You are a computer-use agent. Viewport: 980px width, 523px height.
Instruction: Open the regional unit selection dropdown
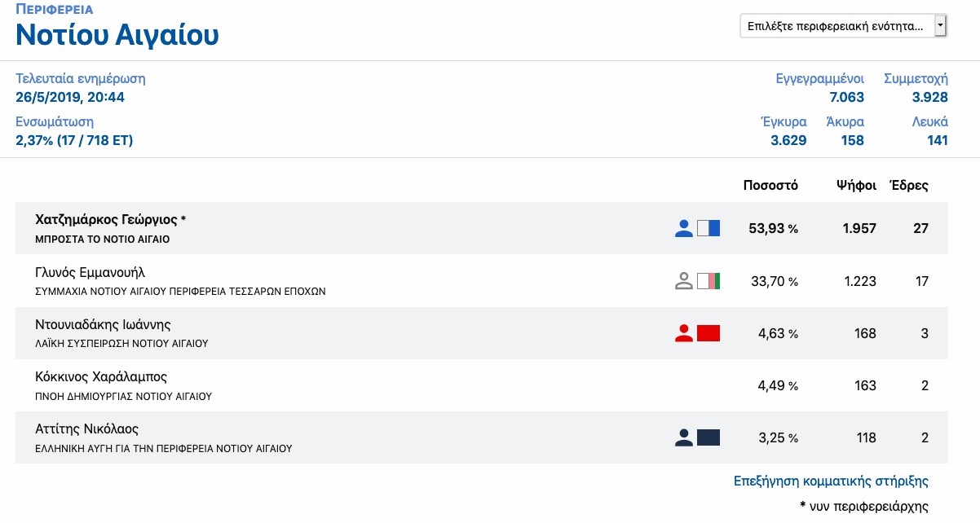click(x=843, y=26)
